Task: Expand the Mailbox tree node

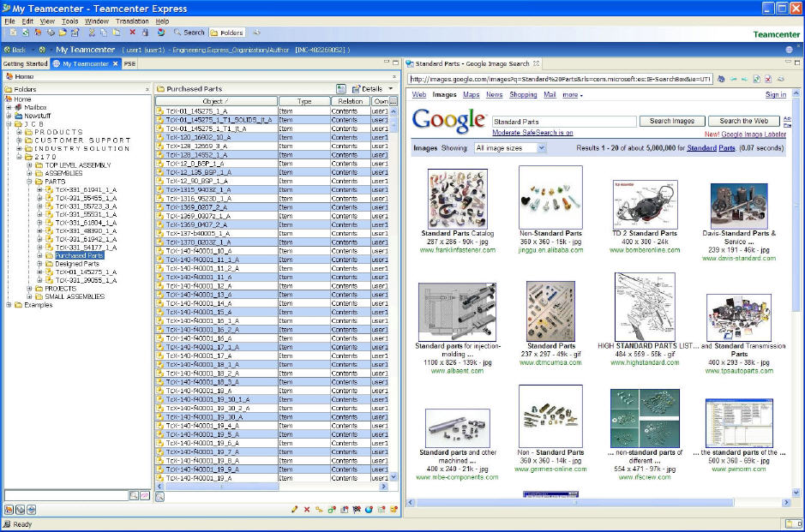Action: [9, 108]
